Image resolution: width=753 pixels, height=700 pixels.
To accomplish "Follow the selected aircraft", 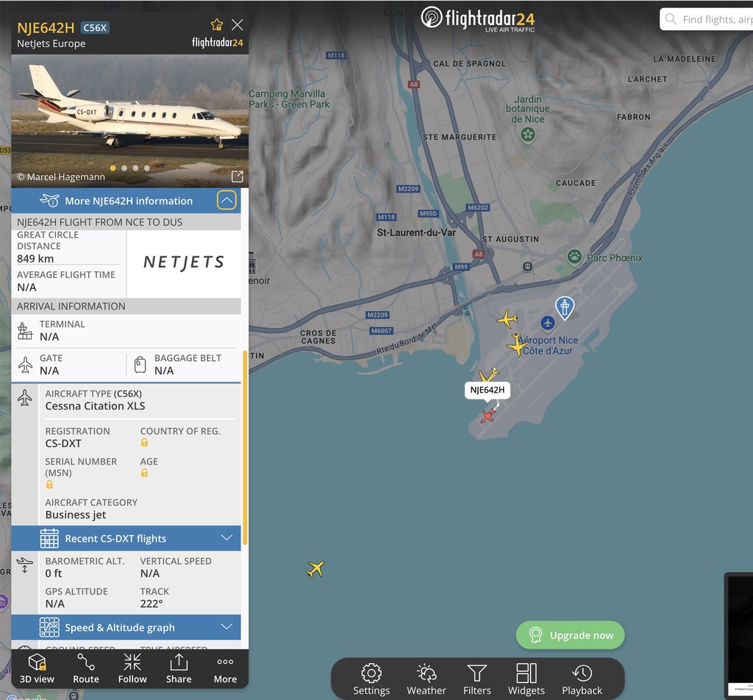I will click(132, 669).
